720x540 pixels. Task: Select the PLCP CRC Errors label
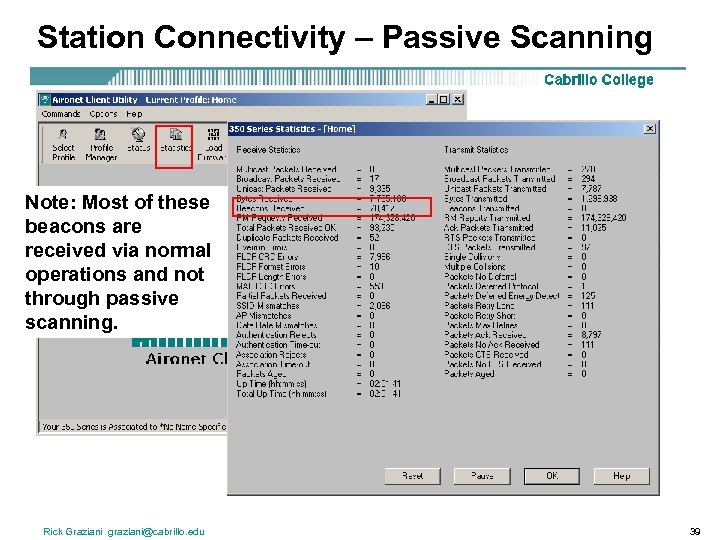[267, 257]
